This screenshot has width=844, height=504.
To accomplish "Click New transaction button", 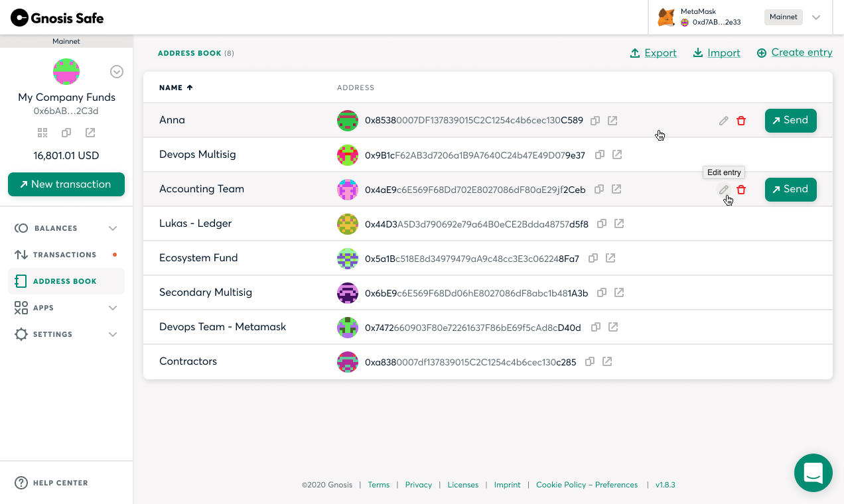I will coord(66,184).
